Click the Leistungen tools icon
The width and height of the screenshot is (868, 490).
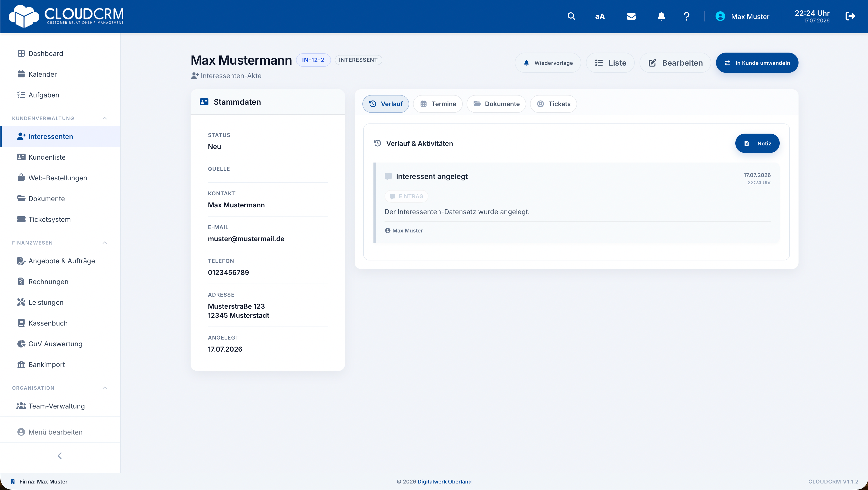(x=21, y=302)
